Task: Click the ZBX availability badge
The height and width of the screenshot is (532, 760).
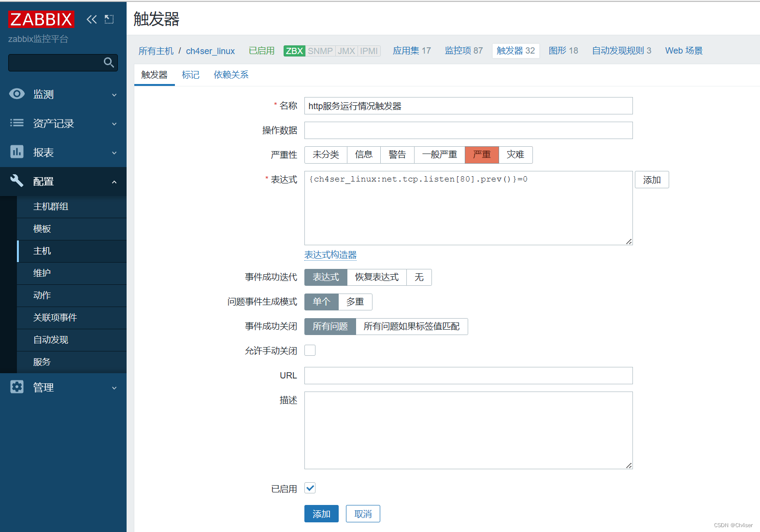Action: pos(294,51)
